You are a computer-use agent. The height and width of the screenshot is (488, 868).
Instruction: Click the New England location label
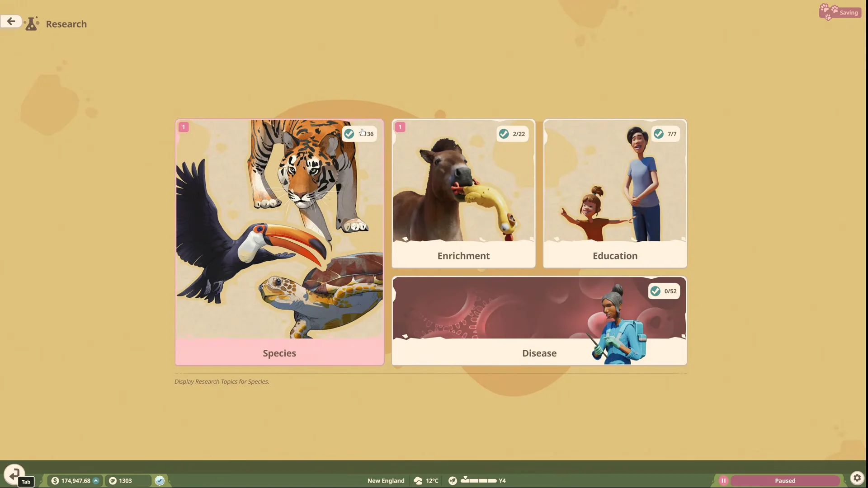point(386,481)
